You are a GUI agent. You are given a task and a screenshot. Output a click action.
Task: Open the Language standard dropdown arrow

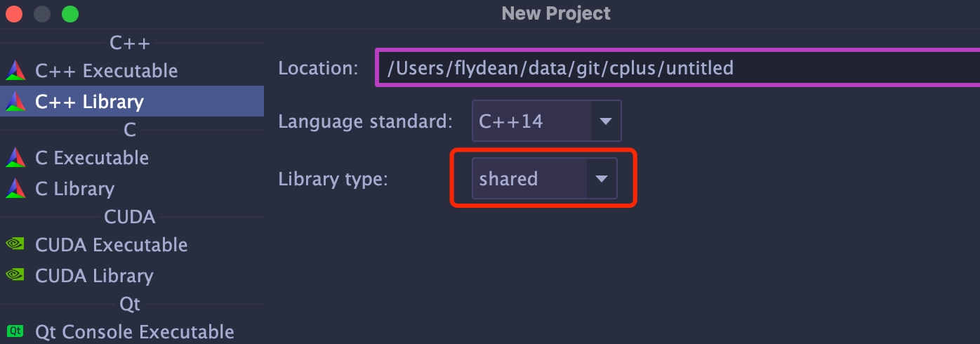click(605, 121)
